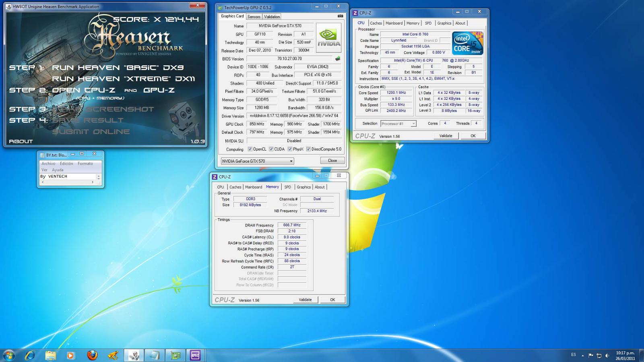The image size is (644, 362).
Task: Click ABOUT in HWBOT Heaven app
Action: pos(21,141)
